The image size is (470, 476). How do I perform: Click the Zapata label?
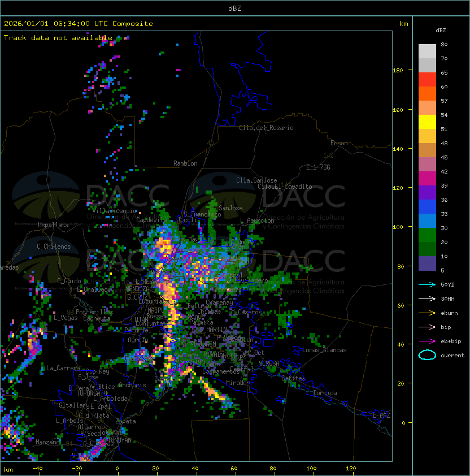(x=125, y=421)
